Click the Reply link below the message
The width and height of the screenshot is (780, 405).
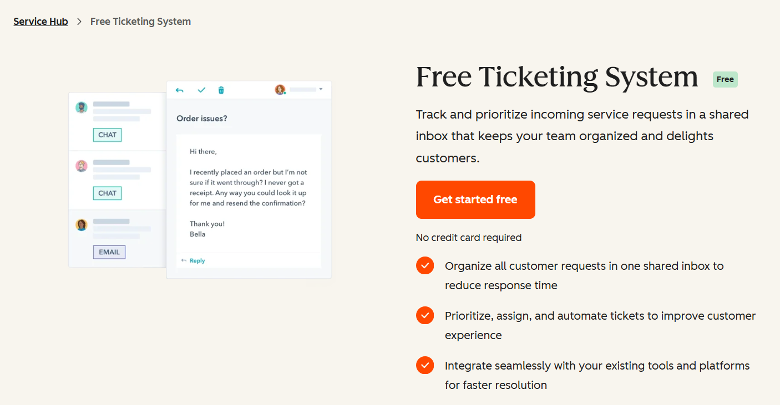(194, 261)
